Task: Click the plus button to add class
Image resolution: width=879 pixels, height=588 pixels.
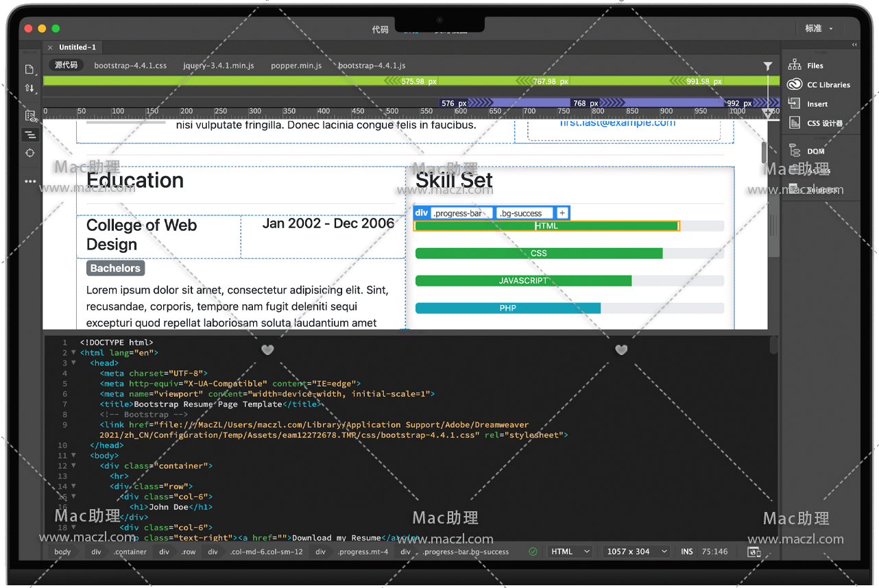Action: coord(562,213)
